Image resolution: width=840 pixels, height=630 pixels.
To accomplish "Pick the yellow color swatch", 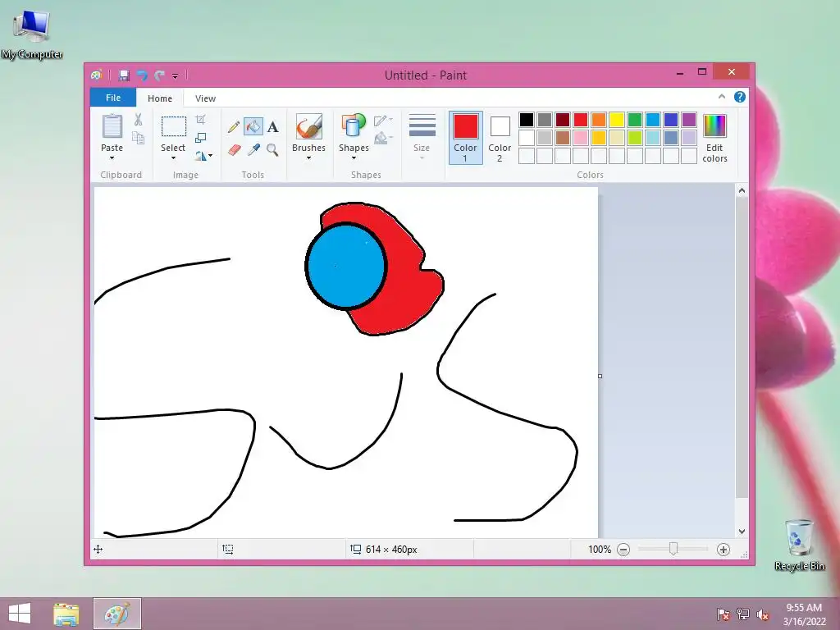I will tap(617, 120).
